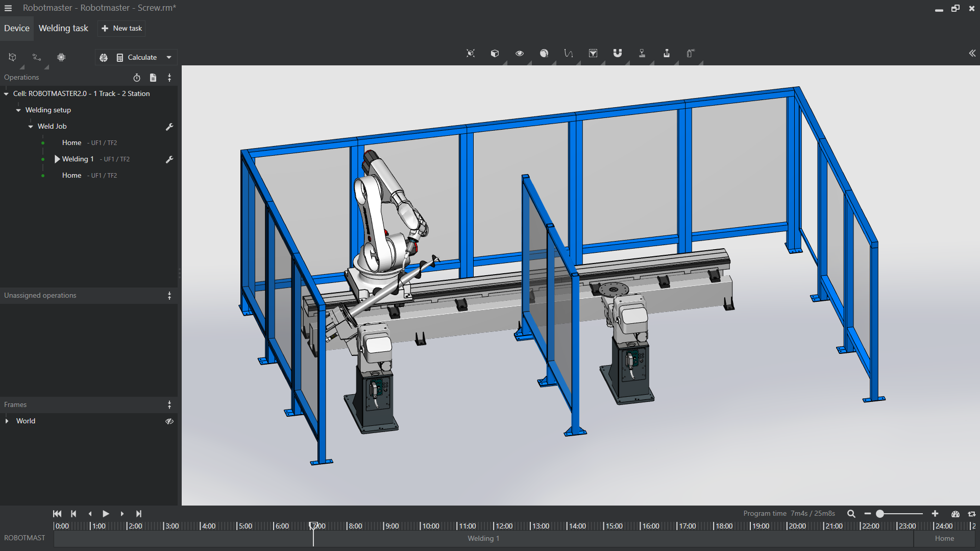Click the fit-to-view icon
Image resolution: width=980 pixels, height=551 pixels.
pyautogui.click(x=471, y=53)
